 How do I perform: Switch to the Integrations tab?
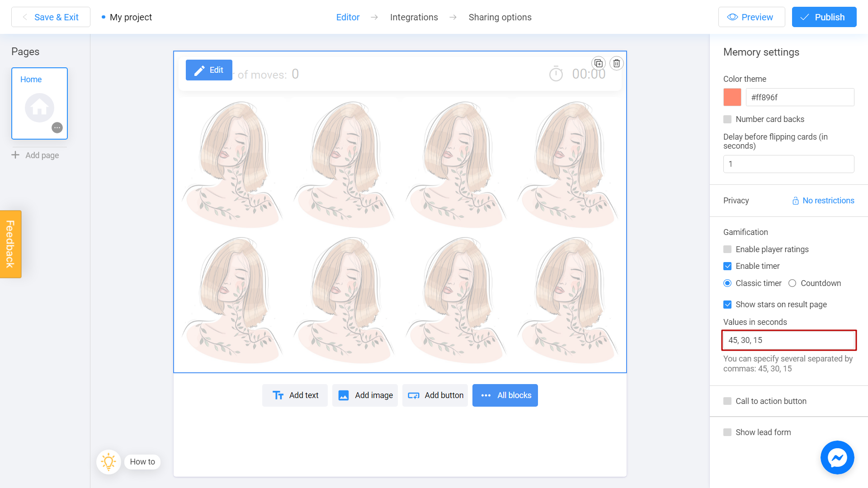coord(414,17)
